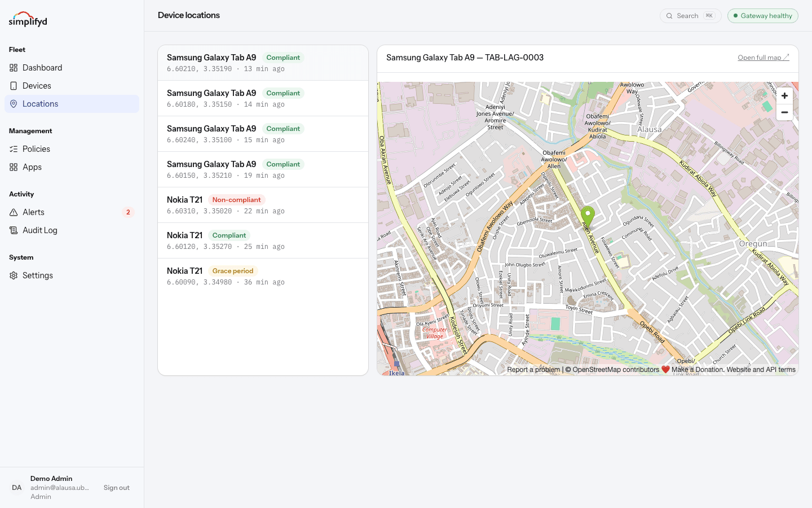812x508 pixels.
Task: Click the Alerts warning triangle icon
Action: [14, 212]
